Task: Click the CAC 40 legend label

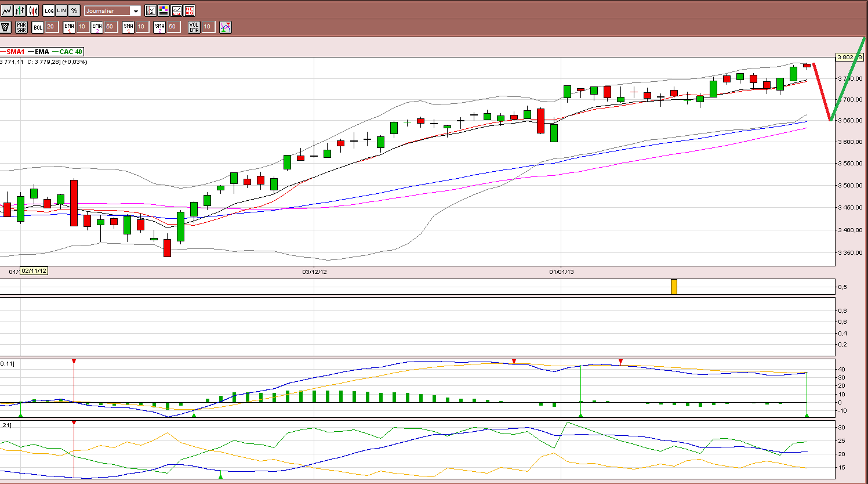Action: tap(71, 52)
